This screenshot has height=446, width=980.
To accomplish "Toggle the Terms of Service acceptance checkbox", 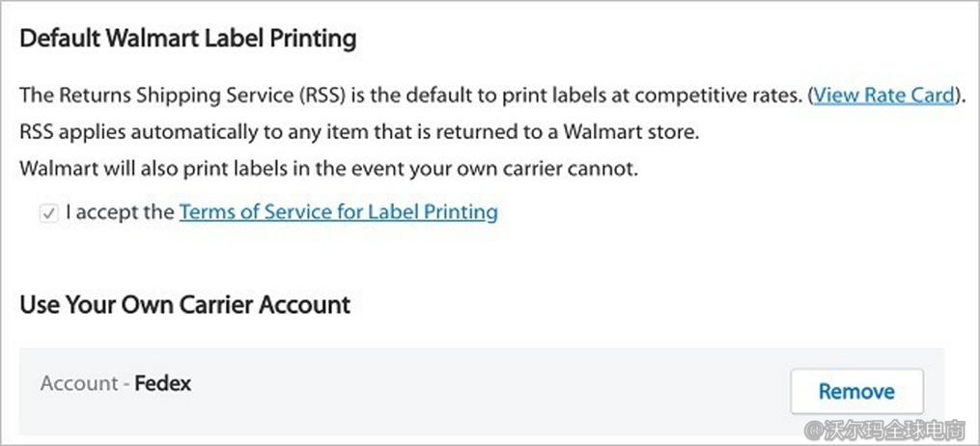I will pos(48,213).
